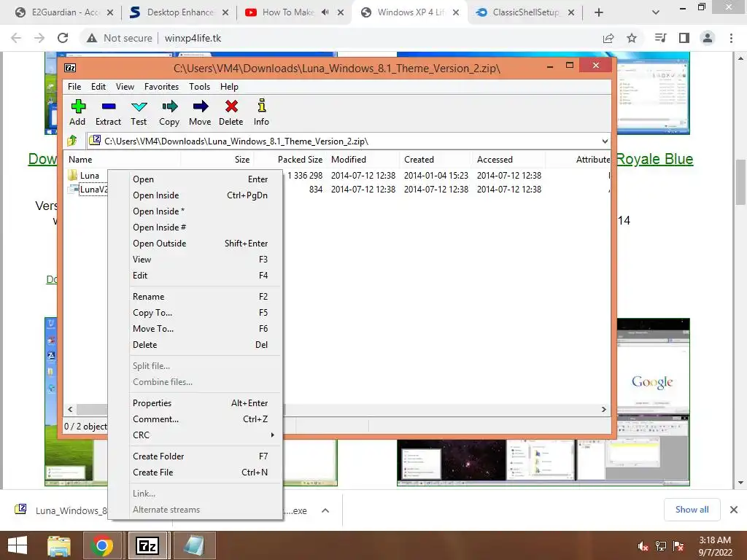This screenshot has height=560, width=747.
Task: Open the Tools menu
Action: pos(199,87)
